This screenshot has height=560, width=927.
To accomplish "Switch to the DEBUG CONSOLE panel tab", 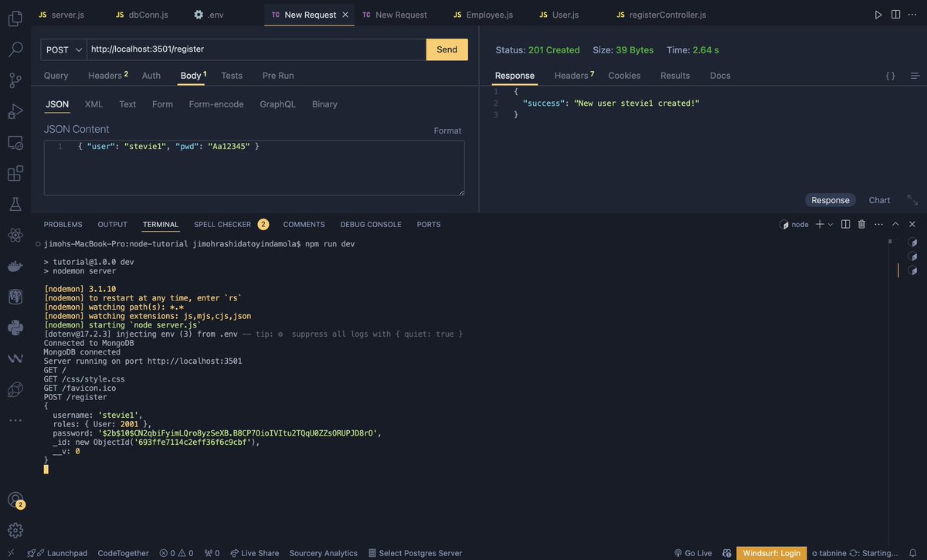I will click(371, 224).
